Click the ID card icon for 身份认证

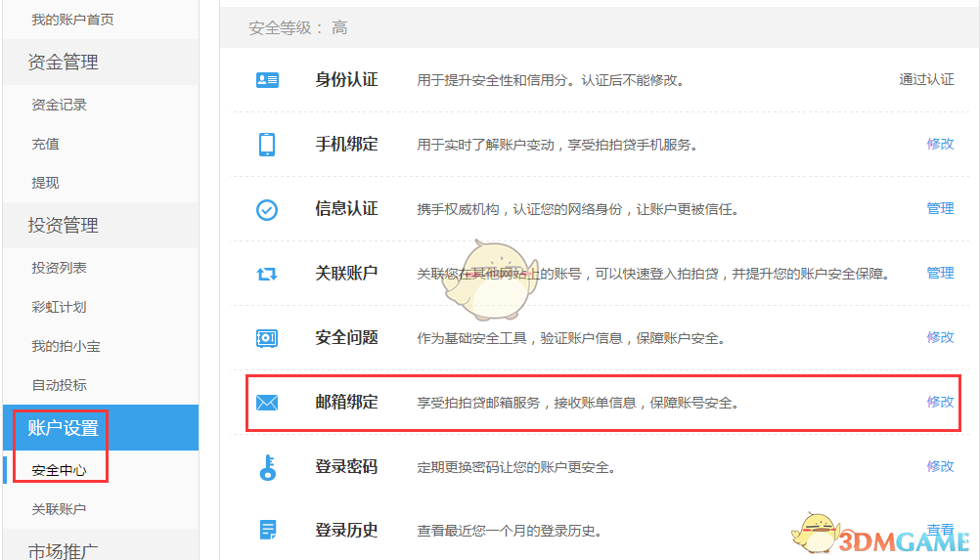point(267,80)
